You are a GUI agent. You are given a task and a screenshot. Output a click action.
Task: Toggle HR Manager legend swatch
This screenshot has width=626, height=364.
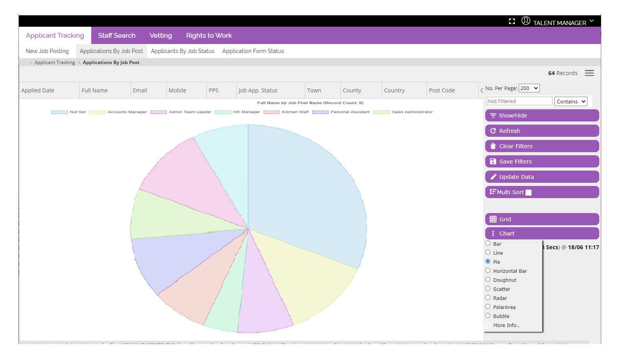pyautogui.click(x=223, y=112)
